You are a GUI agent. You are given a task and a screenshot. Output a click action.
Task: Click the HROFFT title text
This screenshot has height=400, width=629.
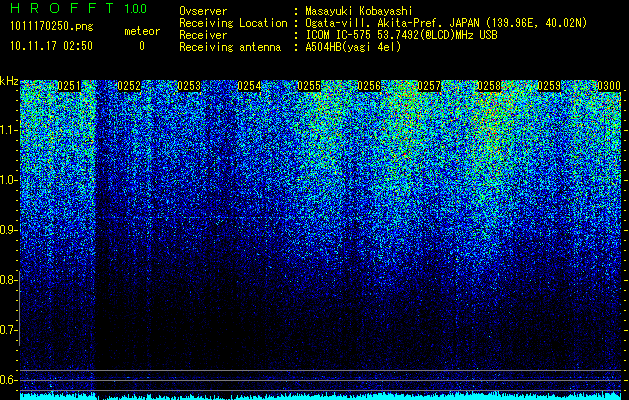[63, 8]
